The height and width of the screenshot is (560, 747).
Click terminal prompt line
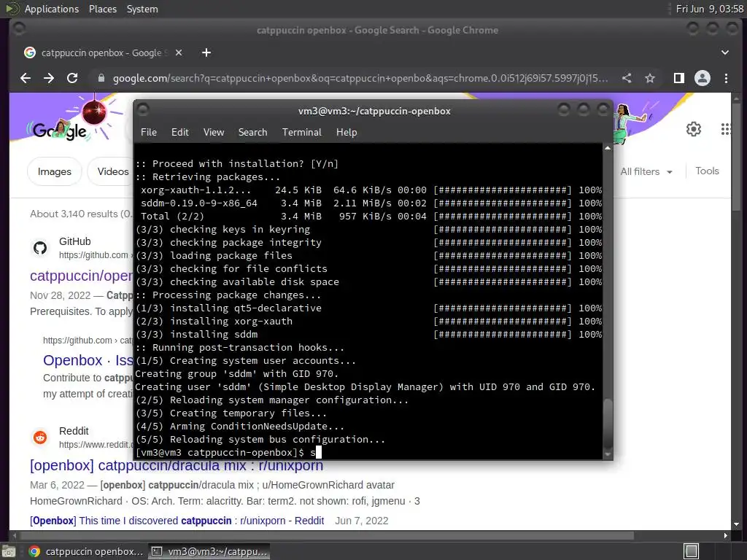(x=228, y=452)
